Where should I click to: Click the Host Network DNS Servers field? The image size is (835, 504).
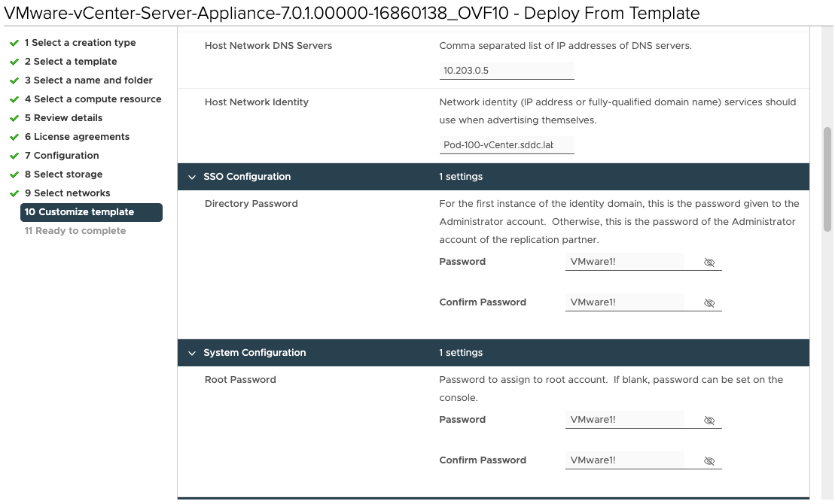[506, 71]
